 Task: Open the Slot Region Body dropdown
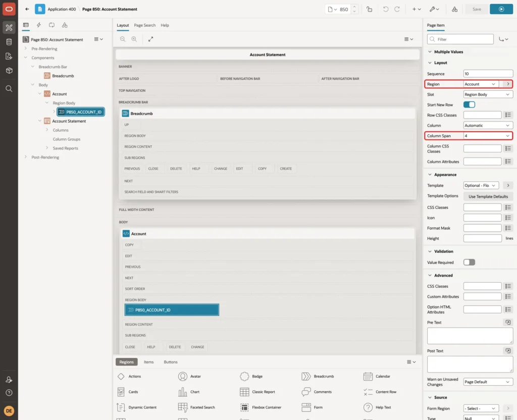pyautogui.click(x=488, y=94)
